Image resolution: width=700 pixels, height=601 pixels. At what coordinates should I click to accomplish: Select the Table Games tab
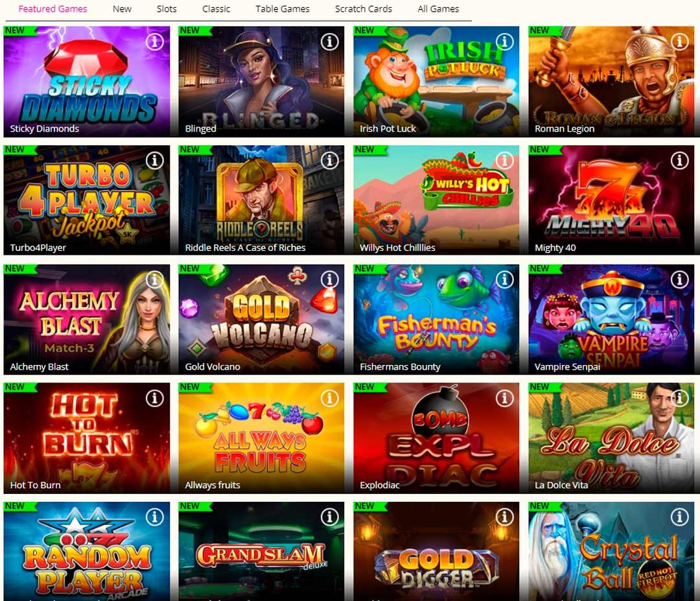click(282, 9)
